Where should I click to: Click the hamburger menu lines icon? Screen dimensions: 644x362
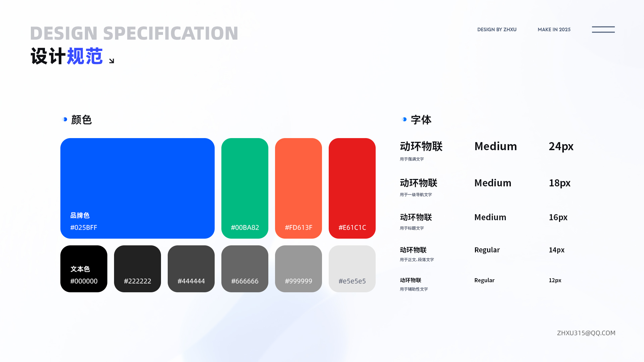[603, 29]
